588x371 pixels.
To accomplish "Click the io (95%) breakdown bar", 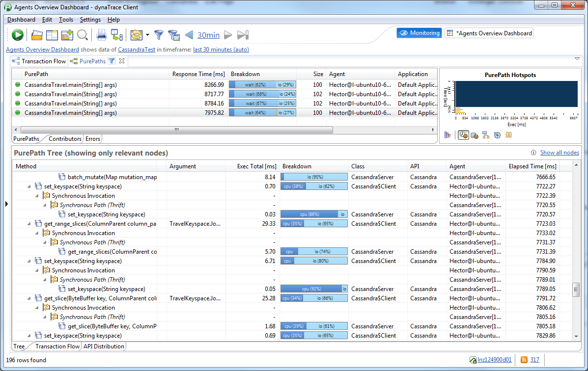I will [314, 177].
